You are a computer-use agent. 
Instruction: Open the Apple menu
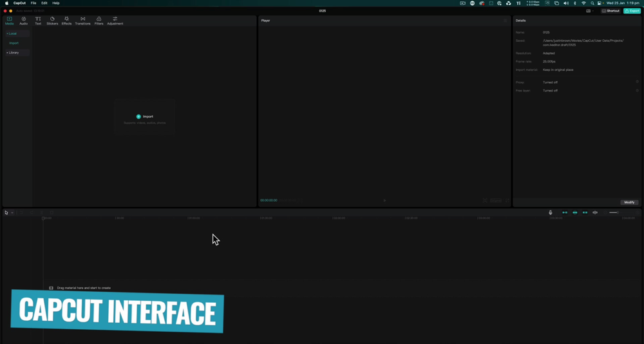[x=6, y=3]
